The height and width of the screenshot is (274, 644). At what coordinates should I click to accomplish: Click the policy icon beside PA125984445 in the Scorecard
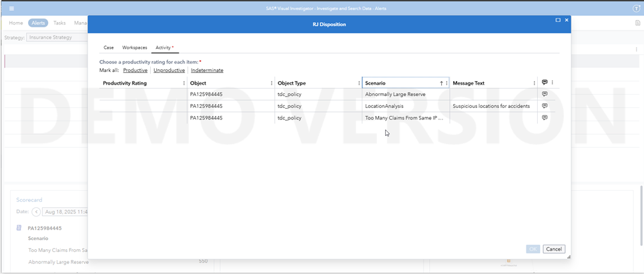pos(19,227)
